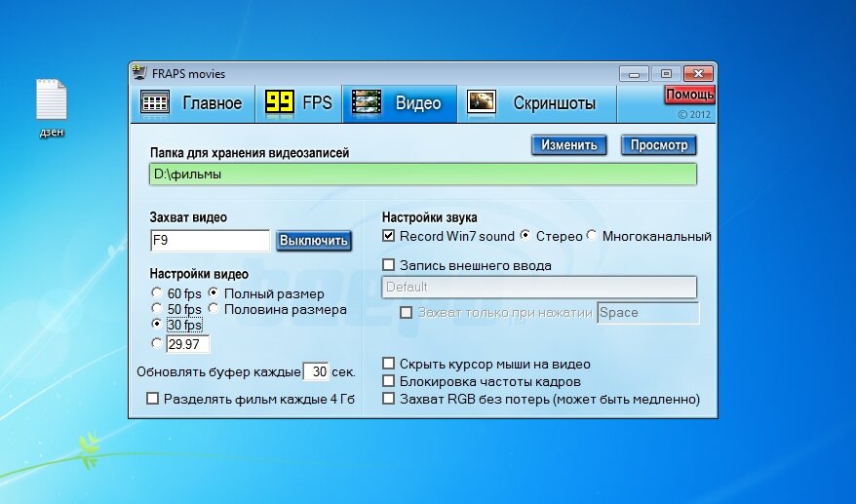Click the Default external input device box
The image size is (856, 504).
539,288
